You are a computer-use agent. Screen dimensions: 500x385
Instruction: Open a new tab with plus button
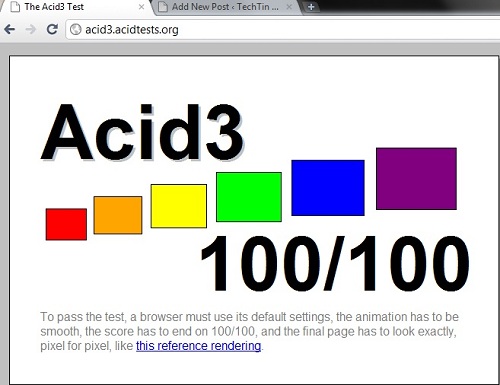click(311, 7)
